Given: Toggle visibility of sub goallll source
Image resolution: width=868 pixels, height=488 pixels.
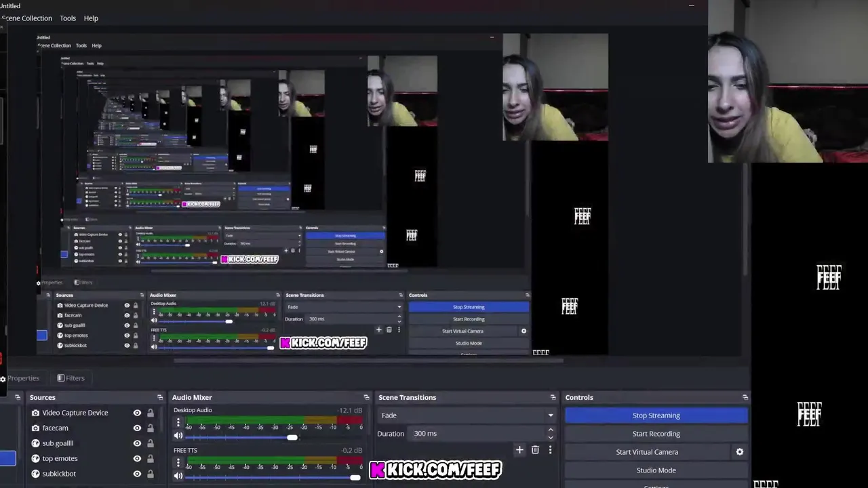Looking at the screenshot, I should pyautogui.click(x=137, y=443).
